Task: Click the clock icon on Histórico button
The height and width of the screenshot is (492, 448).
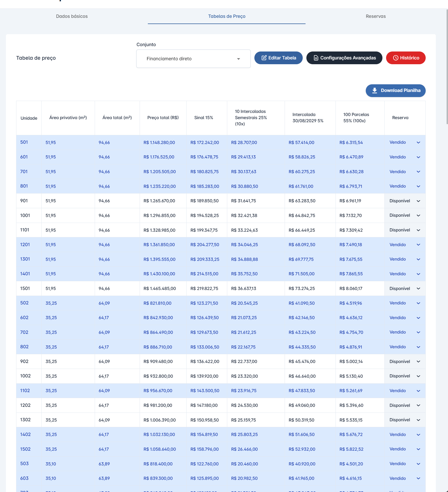Action: point(396,58)
